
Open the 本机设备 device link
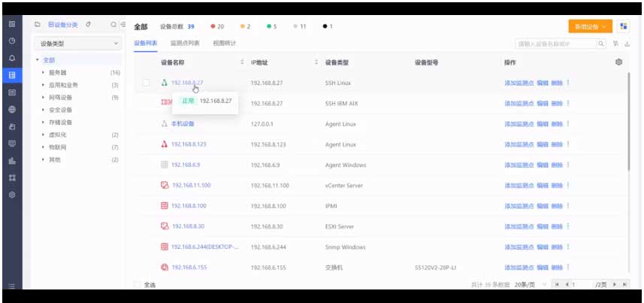[x=183, y=124]
